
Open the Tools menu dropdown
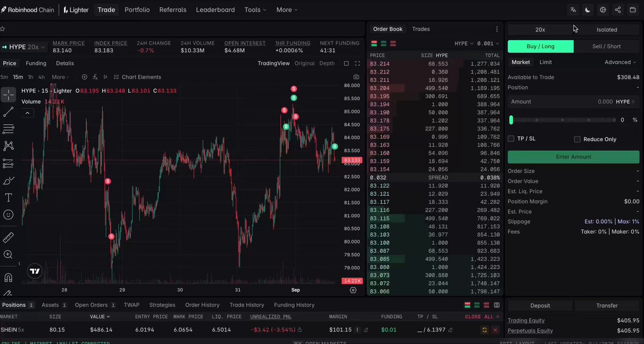[255, 10]
